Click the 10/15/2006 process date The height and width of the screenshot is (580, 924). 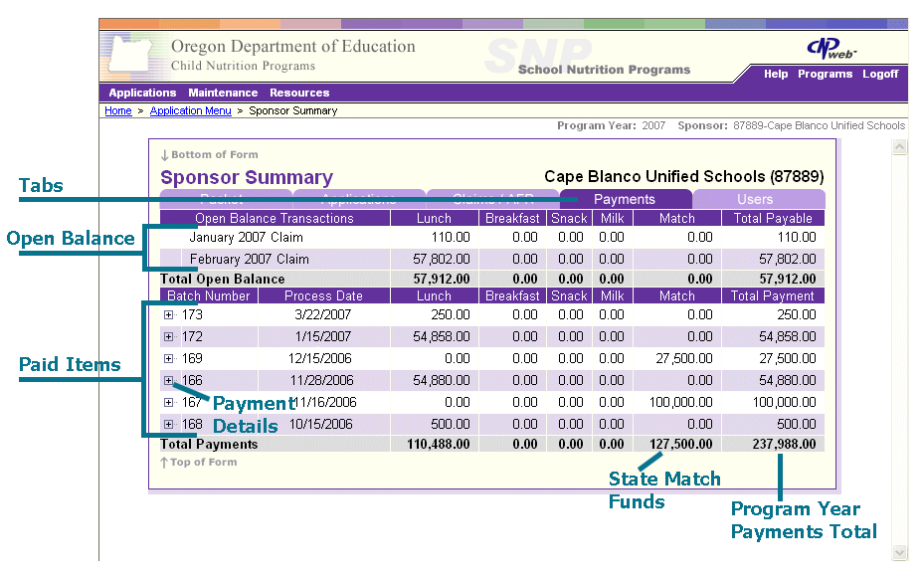(x=320, y=424)
